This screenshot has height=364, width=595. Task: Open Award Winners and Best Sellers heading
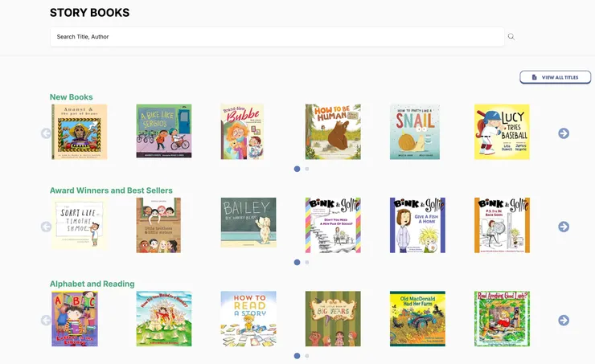pyautogui.click(x=111, y=190)
